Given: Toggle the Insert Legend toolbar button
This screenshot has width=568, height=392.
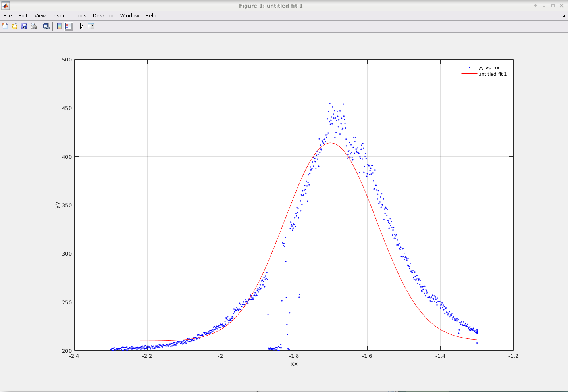Looking at the screenshot, I should [x=69, y=26].
